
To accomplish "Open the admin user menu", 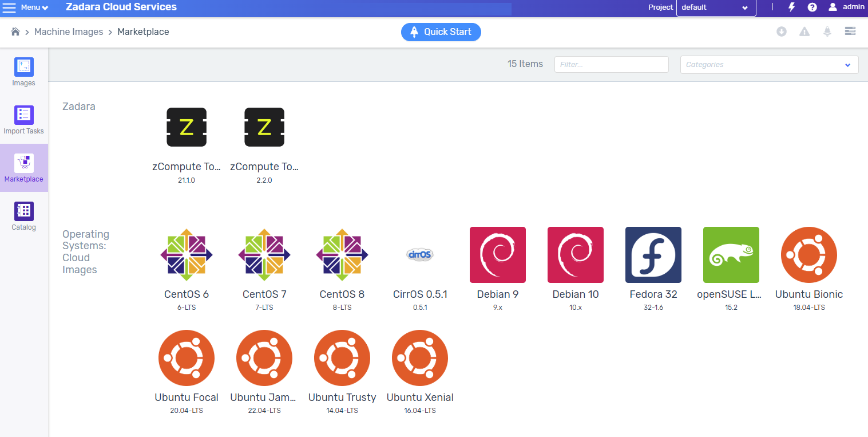I will point(846,7).
